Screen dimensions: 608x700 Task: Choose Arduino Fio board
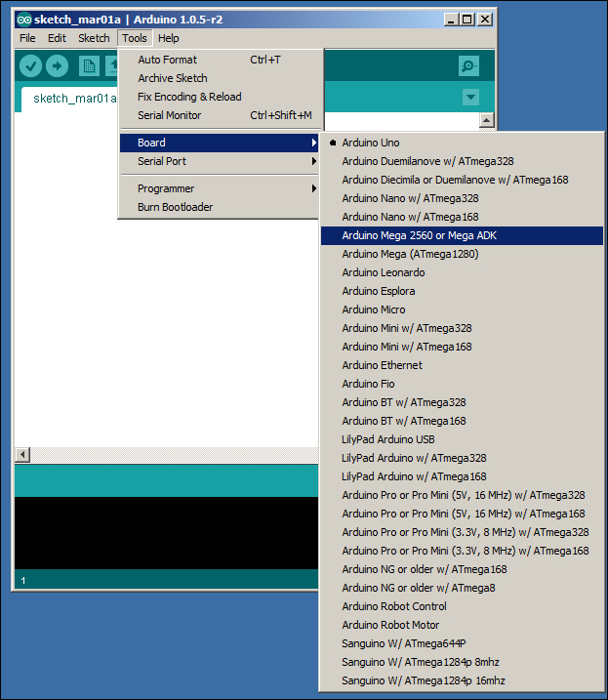pos(462,384)
